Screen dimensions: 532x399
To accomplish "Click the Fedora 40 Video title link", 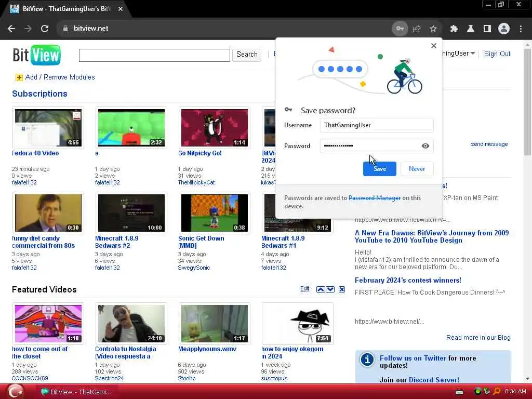I will 35,153.
